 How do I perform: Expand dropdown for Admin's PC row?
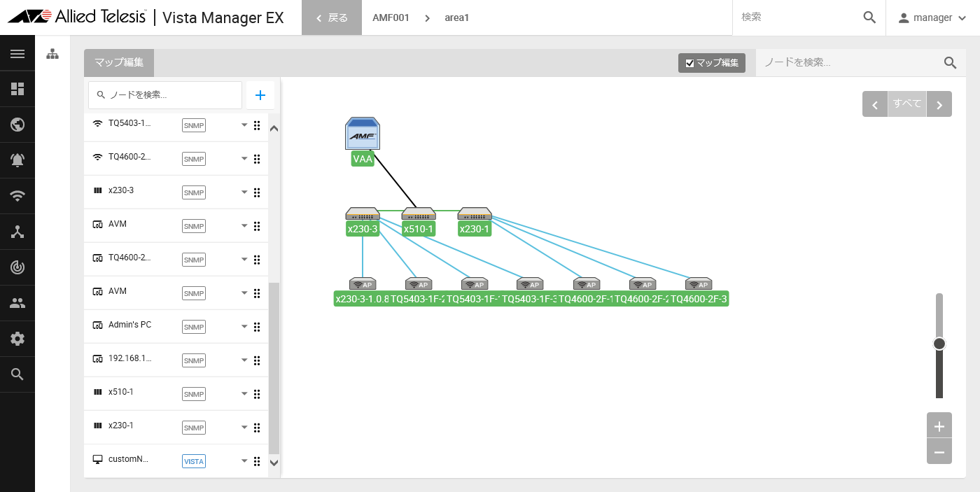[x=244, y=327]
